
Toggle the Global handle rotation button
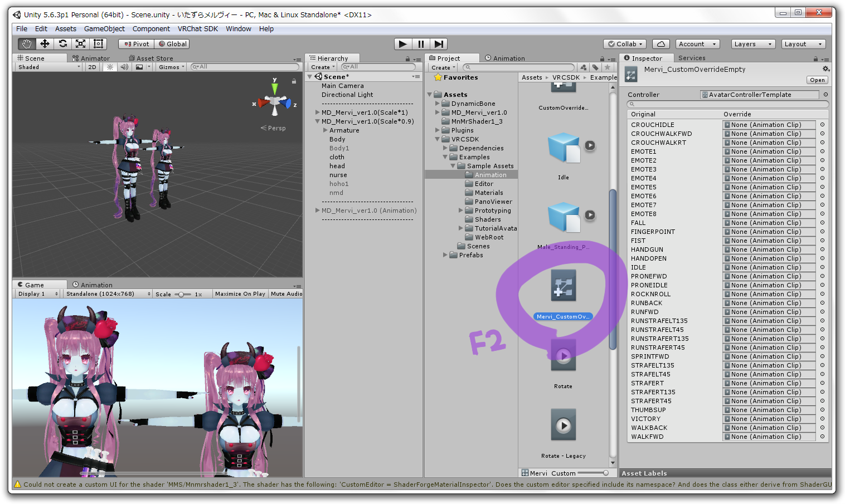172,44
